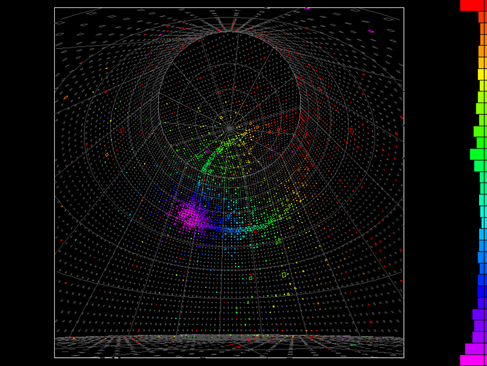The height and width of the screenshot is (366, 487).
Task: Select the large green square hit marker
Action: point(284,275)
